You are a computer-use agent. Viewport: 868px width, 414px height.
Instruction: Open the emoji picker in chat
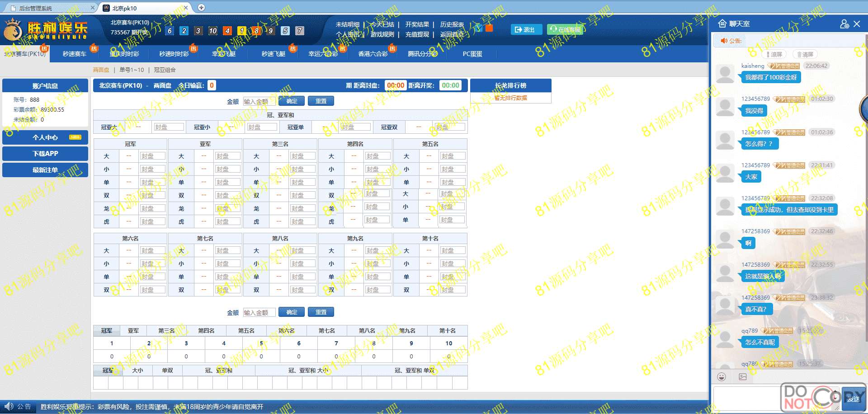(722, 376)
